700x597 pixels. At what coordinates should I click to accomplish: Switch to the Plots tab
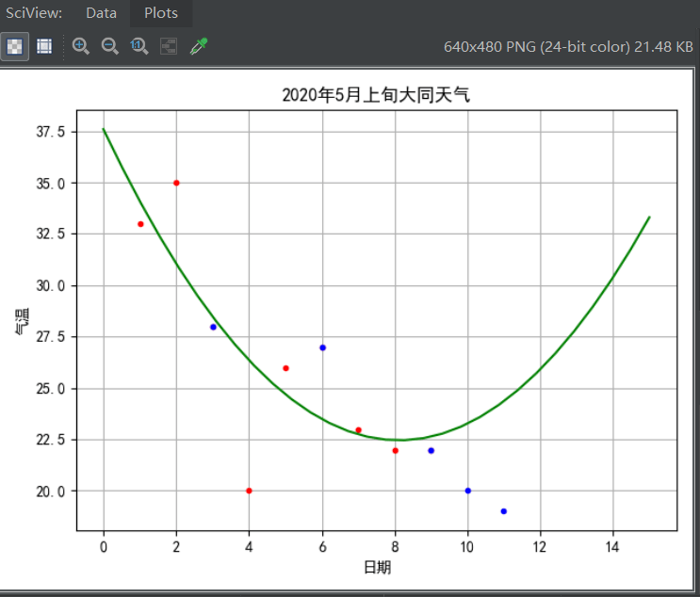(x=161, y=13)
